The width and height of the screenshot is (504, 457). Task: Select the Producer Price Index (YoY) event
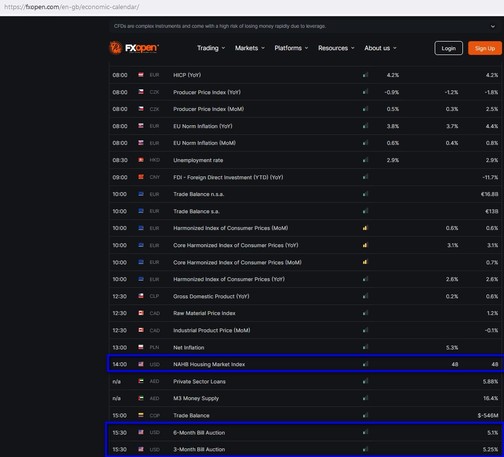tap(207, 92)
